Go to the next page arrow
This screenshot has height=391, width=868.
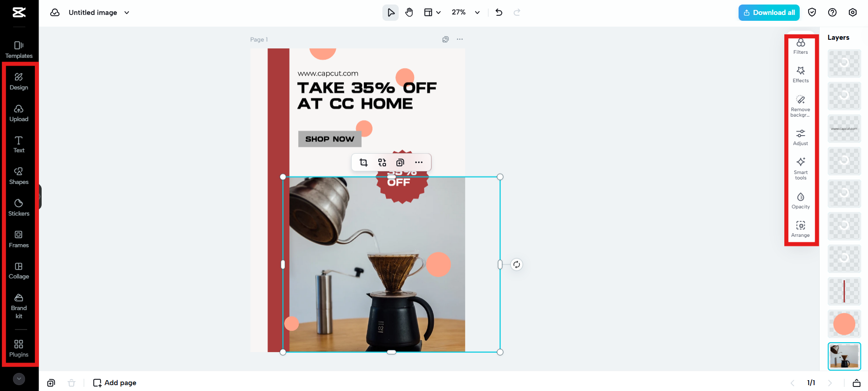pyautogui.click(x=830, y=383)
